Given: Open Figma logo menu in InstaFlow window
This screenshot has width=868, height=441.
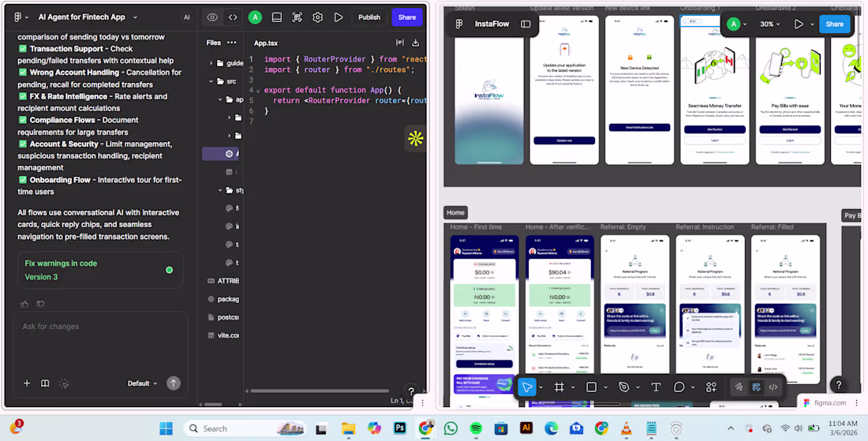Looking at the screenshot, I should (x=459, y=24).
